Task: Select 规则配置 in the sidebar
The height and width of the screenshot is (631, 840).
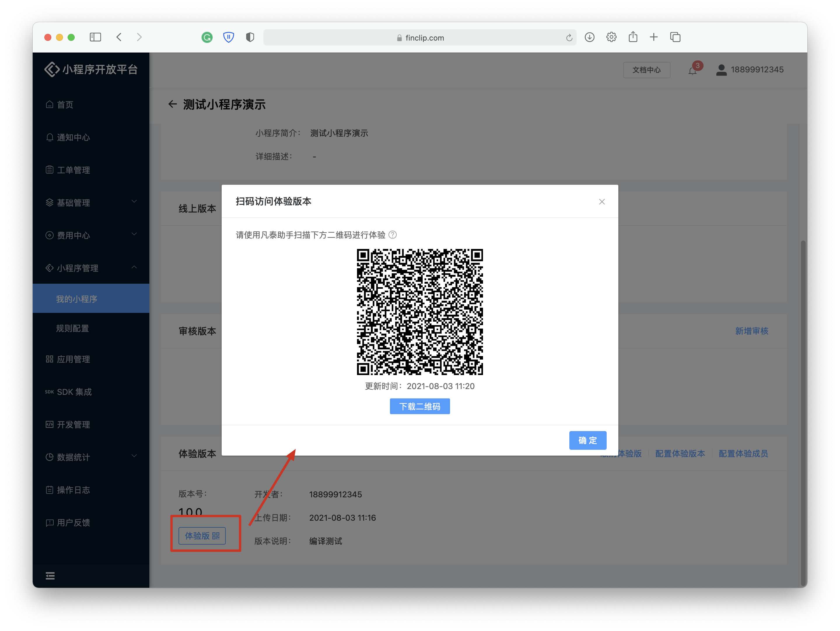Action: [73, 328]
